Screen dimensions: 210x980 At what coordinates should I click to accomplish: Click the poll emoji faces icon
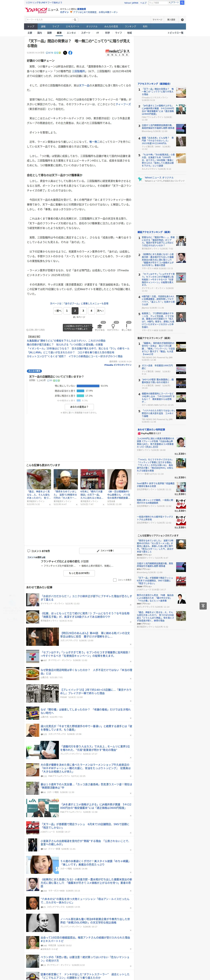56,380
